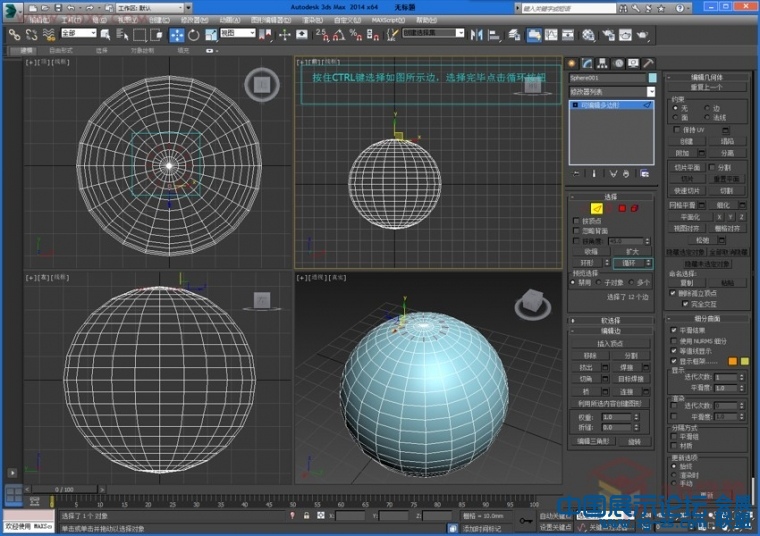The image size is (760, 536).
Task: Toggle the 忽略背面 checkbox
Action: pos(576,231)
